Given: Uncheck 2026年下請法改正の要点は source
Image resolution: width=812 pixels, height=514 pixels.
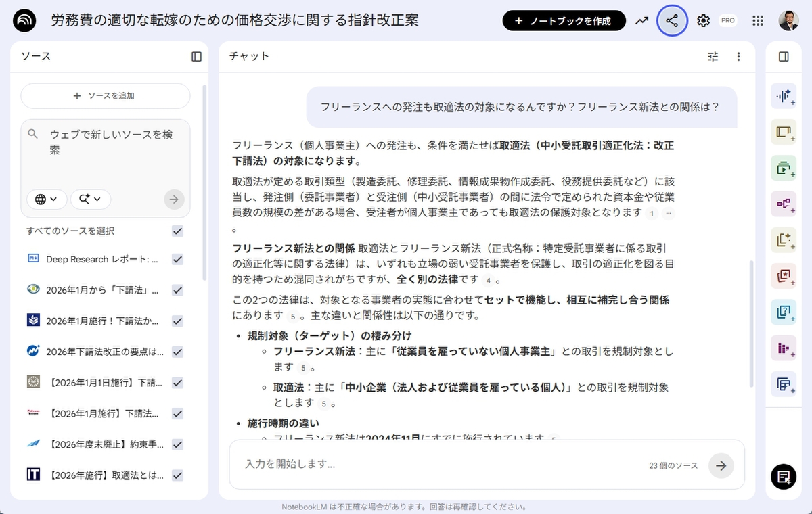Looking at the screenshot, I should 178,352.
